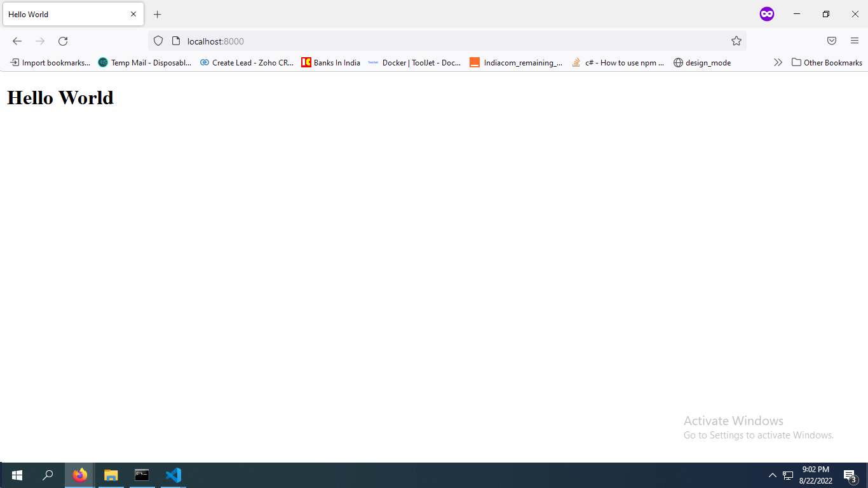This screenshot has height=488, width=868.
Task: Open the Firefox application menu
Action: coord(855,41)
